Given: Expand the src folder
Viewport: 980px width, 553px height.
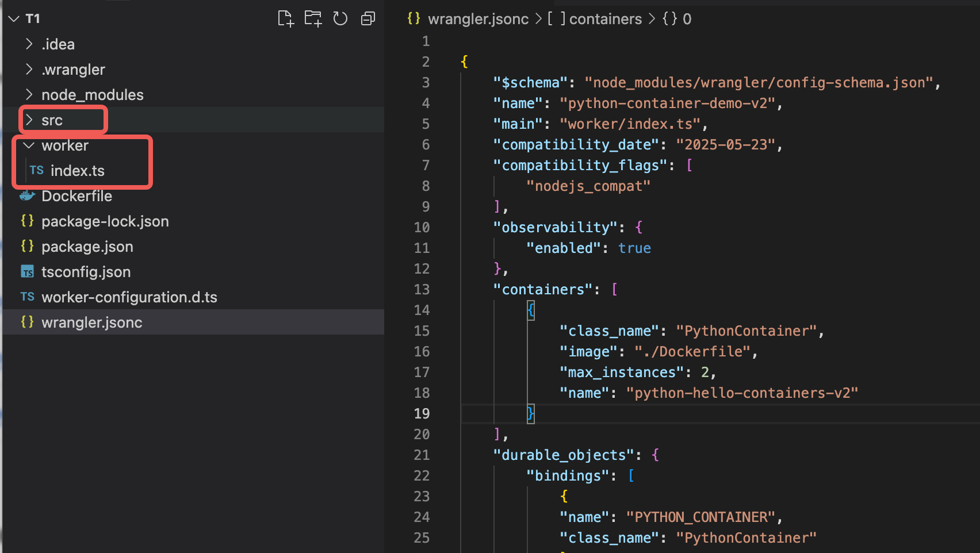Looking at the screenshot, I should point(52,120).
